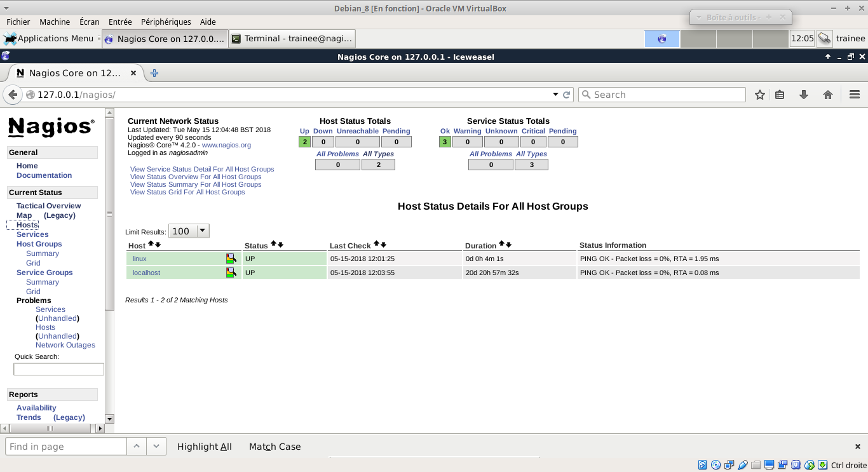Open Availability reports link
Screen dimensions: 868x472
click(x=36, y=408)
